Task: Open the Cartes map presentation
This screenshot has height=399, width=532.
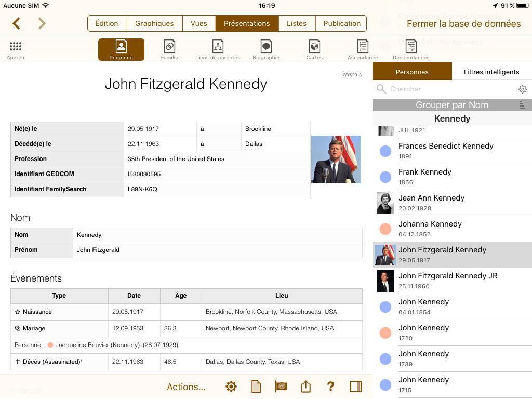Action: pyautogui.click(x=314, y=49)
